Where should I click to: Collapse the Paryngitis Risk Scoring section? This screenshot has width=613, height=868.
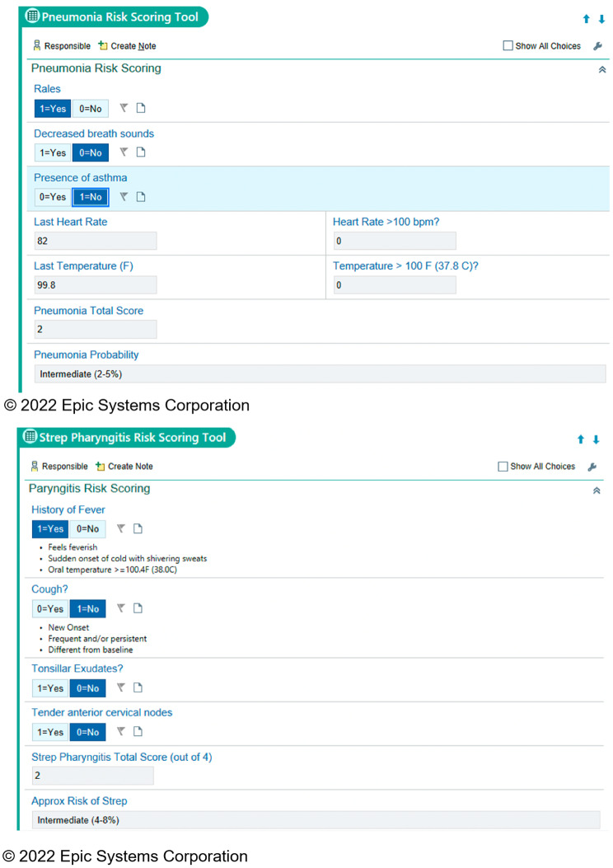(597, 490)
